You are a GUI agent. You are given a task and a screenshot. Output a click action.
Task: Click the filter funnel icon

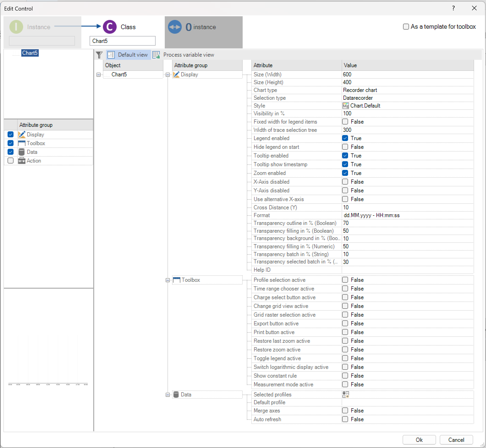tap(99, 55)
